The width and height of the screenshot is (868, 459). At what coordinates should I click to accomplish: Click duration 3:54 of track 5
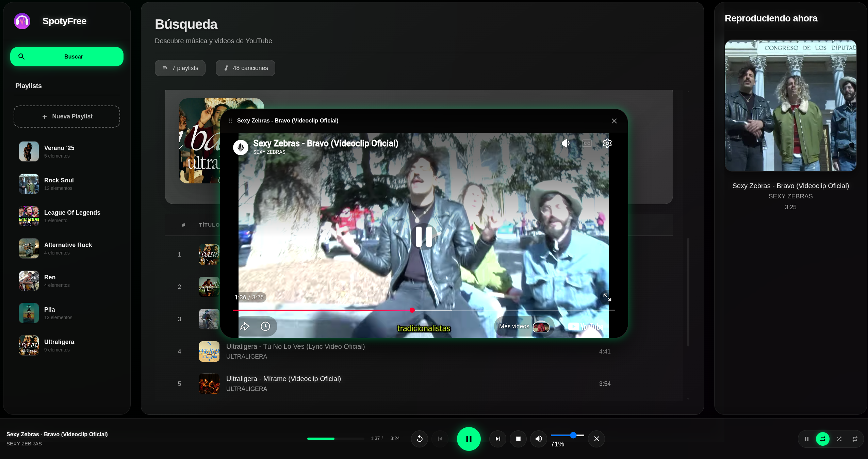605,384
